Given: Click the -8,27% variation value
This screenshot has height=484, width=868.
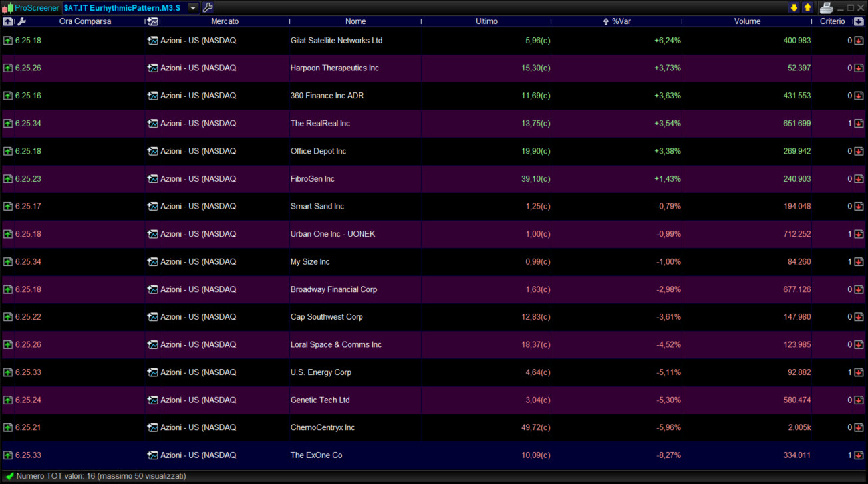Looking at the screenshot, I should [669, 455].
